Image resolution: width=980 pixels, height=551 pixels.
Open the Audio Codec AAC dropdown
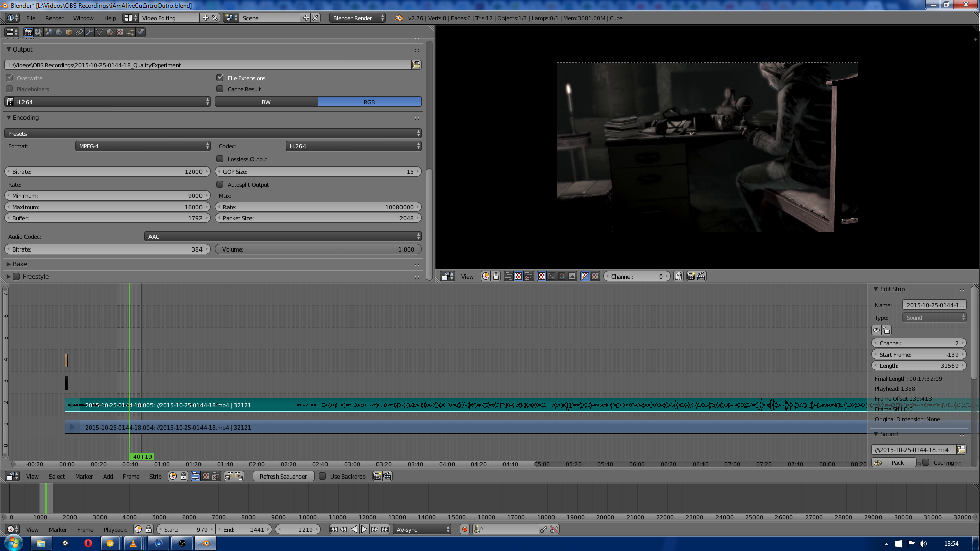pyautogui.click(x=283, y=236)
